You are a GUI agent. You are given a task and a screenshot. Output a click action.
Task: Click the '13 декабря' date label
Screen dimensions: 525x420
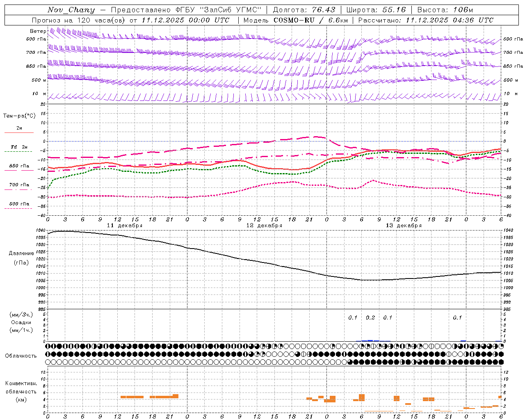coord(404,226)
